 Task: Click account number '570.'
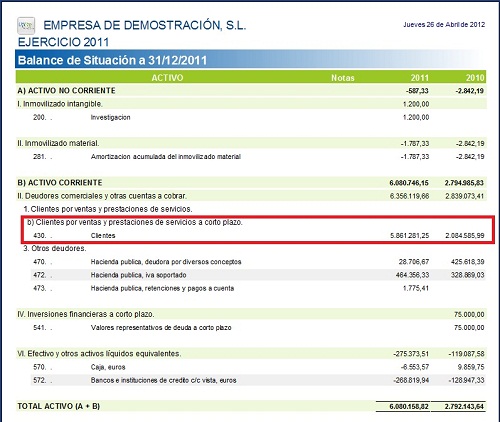click(x=40, y=367)
